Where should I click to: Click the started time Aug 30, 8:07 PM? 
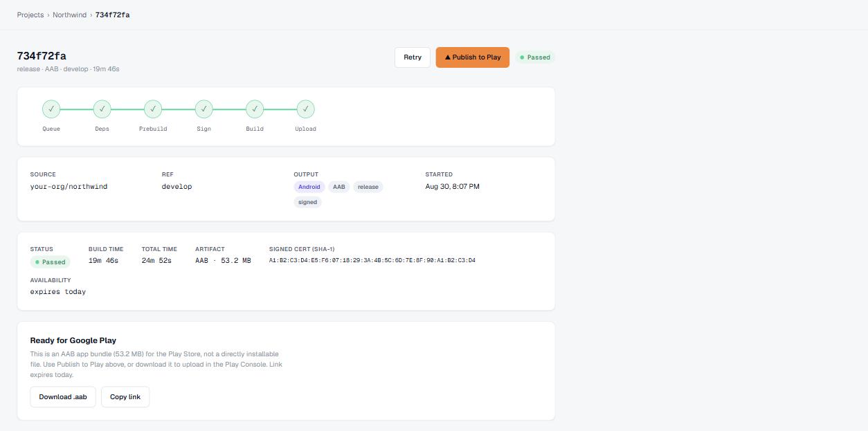(x=453, y=187)
